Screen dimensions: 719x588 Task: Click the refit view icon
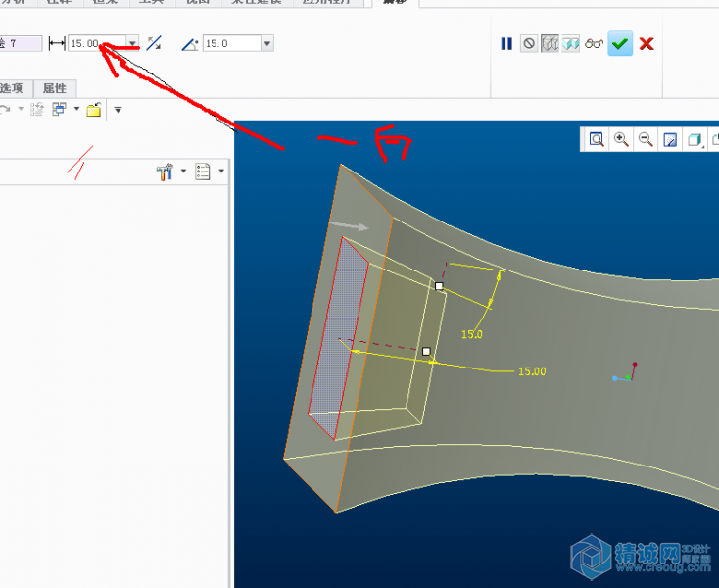[597, 139]
